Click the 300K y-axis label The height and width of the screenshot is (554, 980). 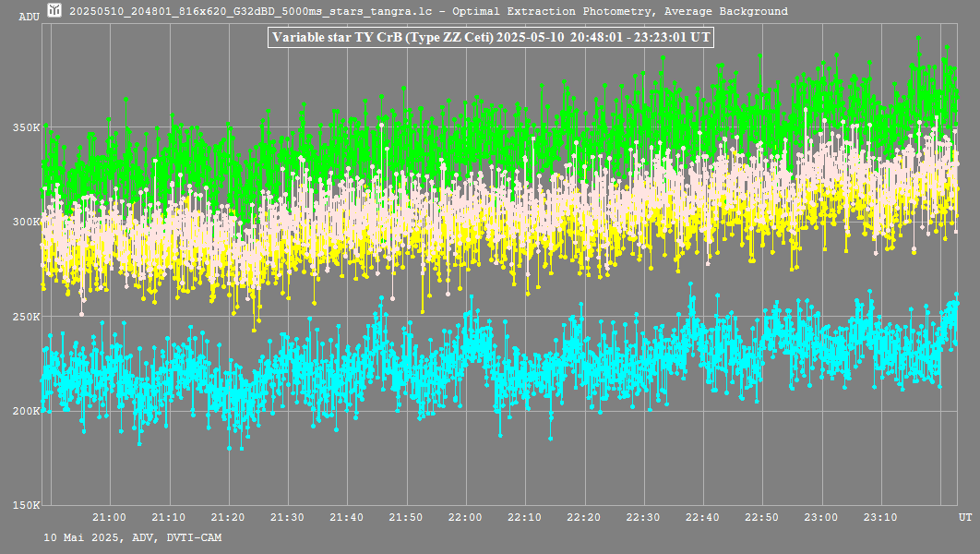tap(26, 222)
